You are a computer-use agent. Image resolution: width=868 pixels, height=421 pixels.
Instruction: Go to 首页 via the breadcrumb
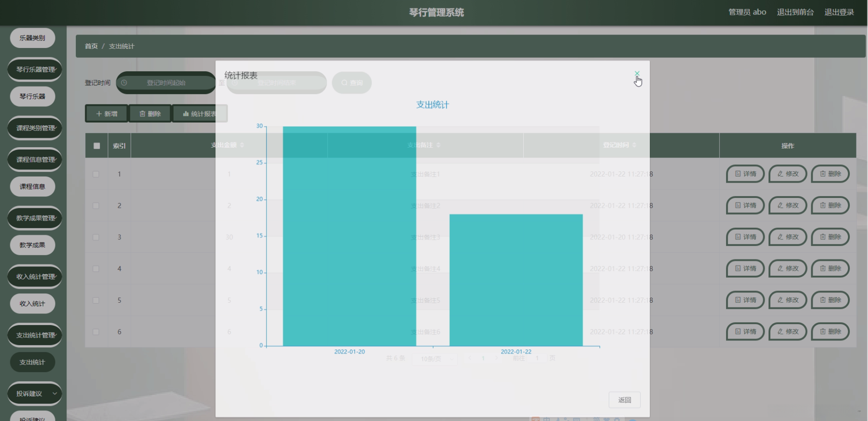[91, 46]
